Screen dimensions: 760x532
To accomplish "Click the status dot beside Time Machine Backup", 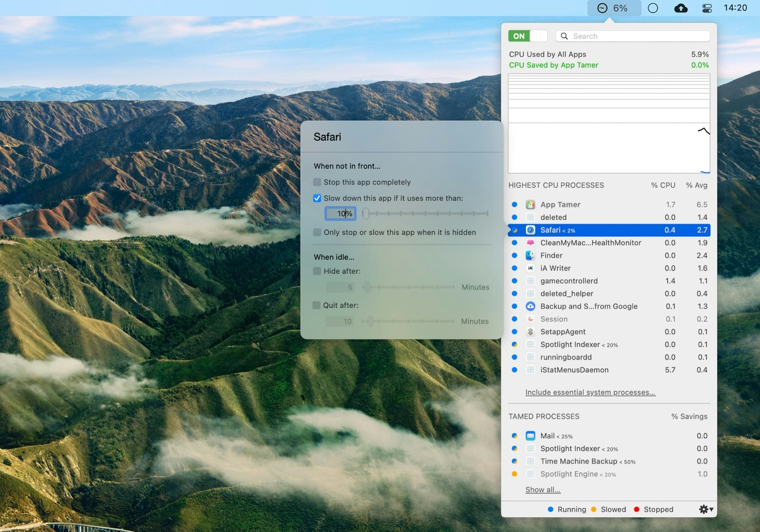I will point(514,461).
